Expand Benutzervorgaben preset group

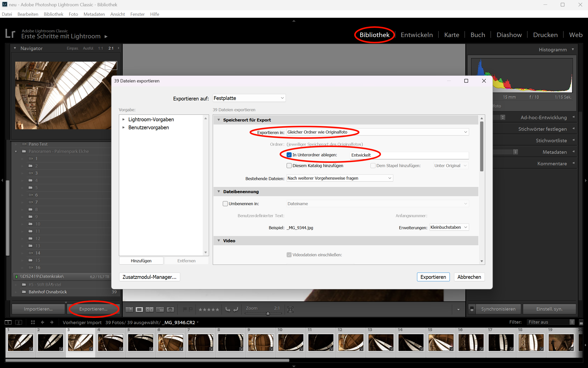[123, 128]
